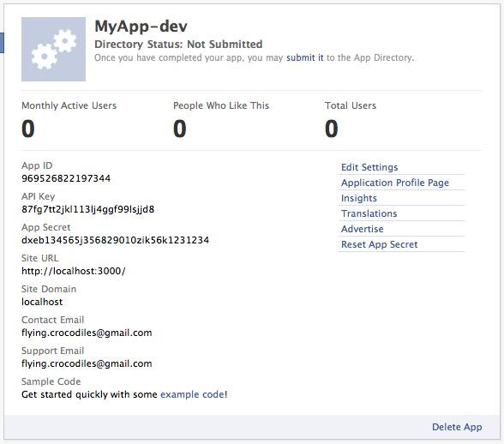The image size is (504, 444).
Task: Click 'Directory Status: Not Submitted' text
Action: 178,45
